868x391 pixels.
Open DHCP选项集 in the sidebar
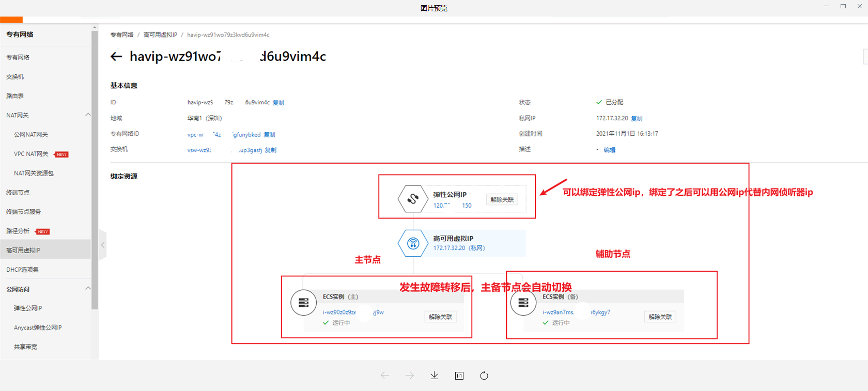pos(22,270)
